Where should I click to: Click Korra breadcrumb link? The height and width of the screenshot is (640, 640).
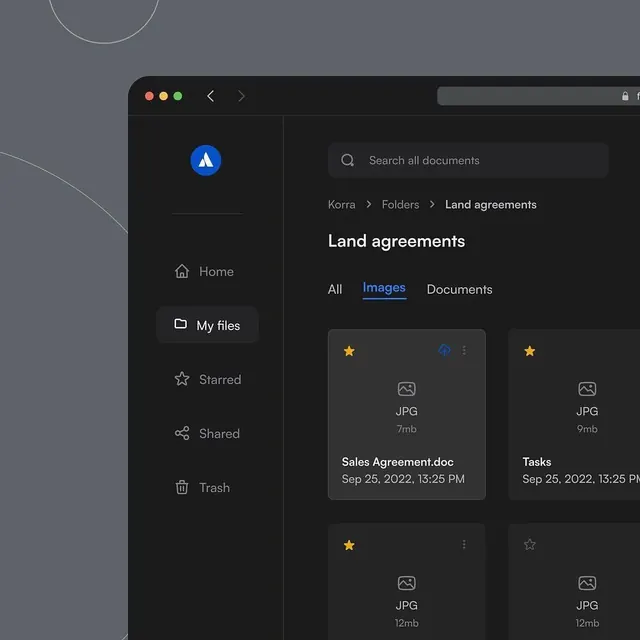tap(342, 204)
